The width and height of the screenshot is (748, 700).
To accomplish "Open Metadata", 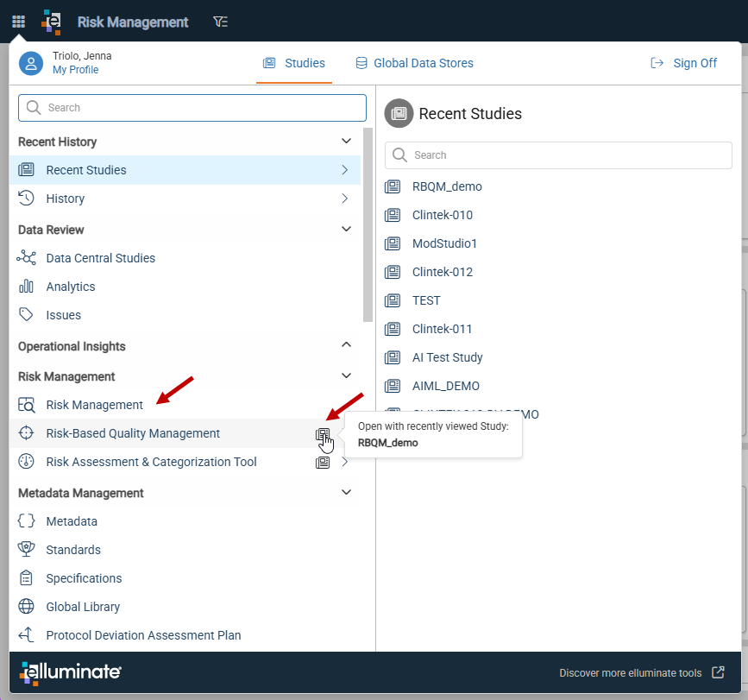I will click(x=72, y=521).
